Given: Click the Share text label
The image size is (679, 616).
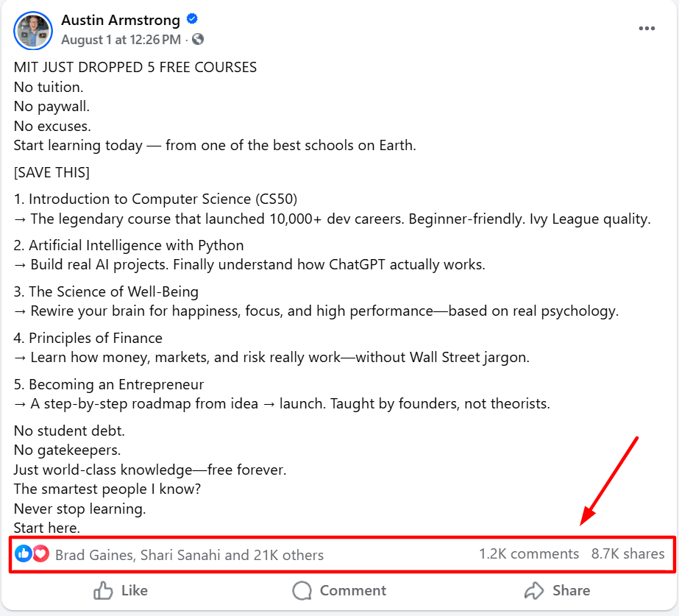Looking at the screenshot, I should point(571,590).
